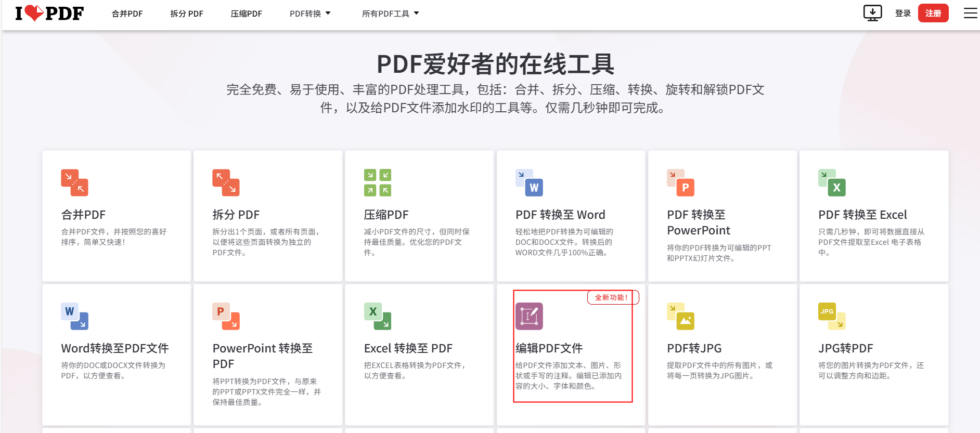Image resolution: width=980 pixels, height=433 pixels.
Task: Click the 全新功能! badge
Action: (x=612, y=297)
